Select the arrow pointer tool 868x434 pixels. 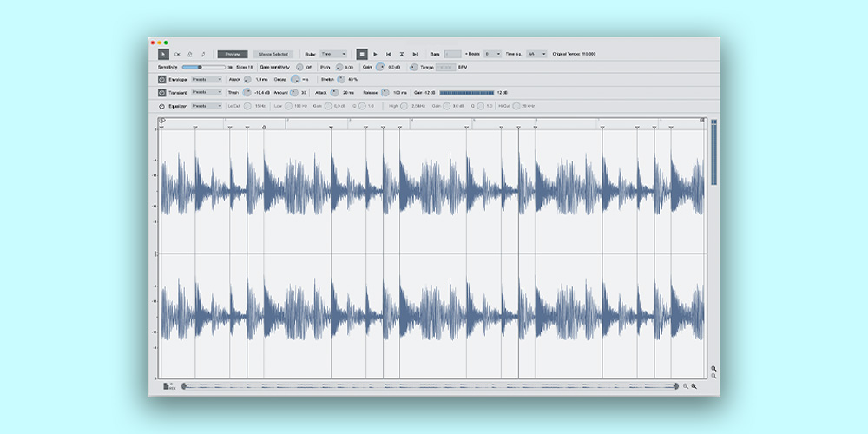[x=162, y=54]
